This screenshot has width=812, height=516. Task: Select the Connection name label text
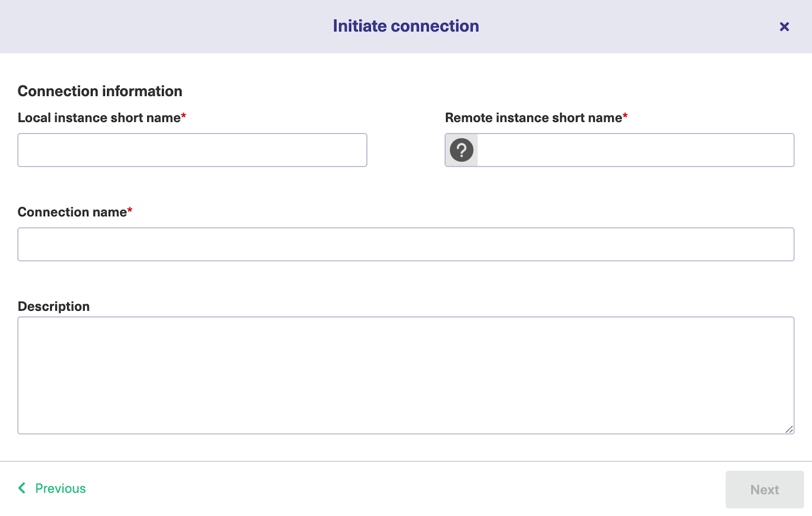point(72,212)
